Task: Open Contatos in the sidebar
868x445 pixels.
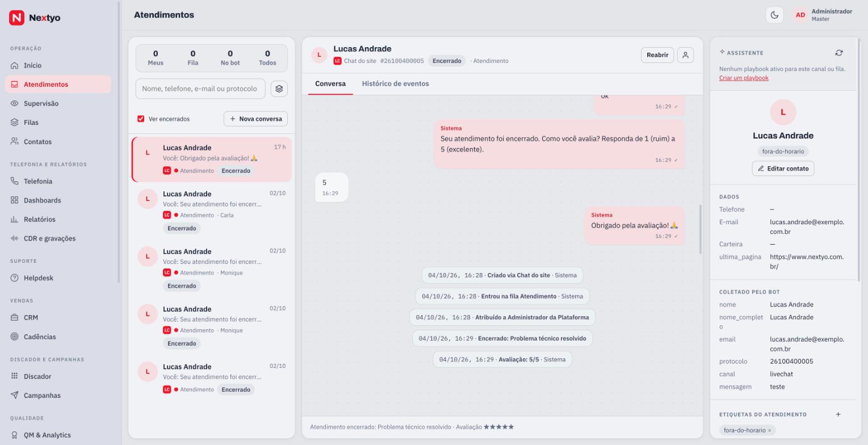Action: pos(58,141)
